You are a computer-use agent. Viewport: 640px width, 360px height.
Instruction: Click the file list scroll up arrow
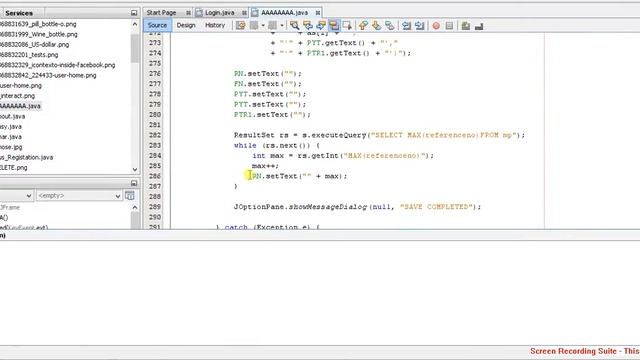coord(135,24)
